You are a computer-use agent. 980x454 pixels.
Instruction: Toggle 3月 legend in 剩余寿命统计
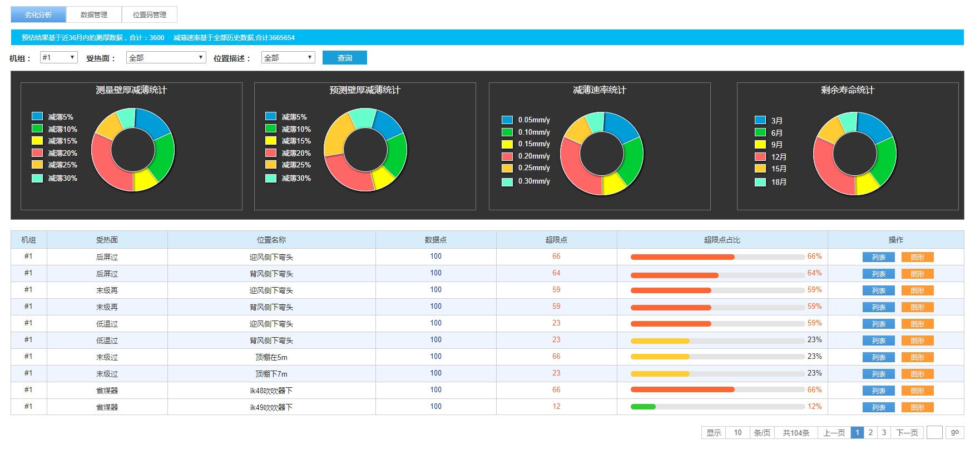[x=769, y=120]
